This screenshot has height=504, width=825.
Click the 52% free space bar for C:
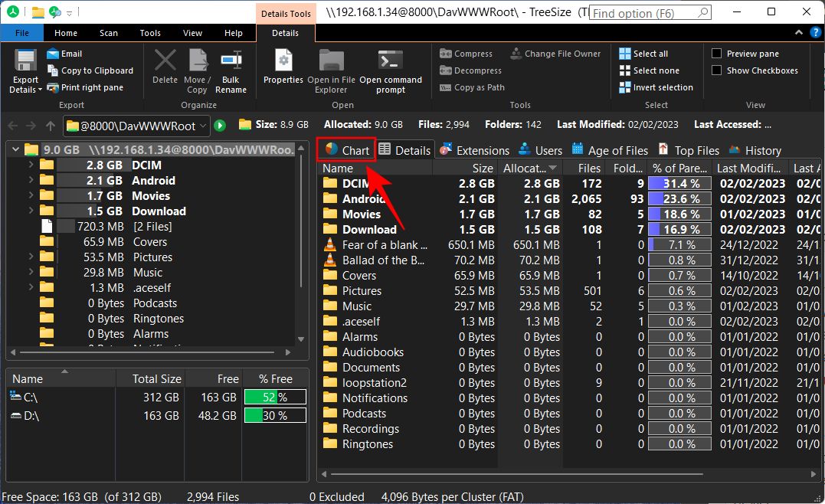(x=274, y=397)
